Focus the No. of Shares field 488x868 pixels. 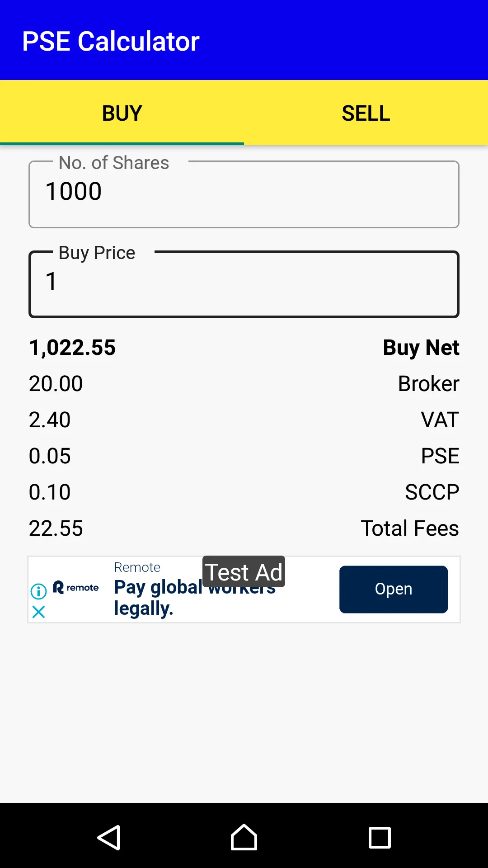pyautogui.click(x=244, y=194)
